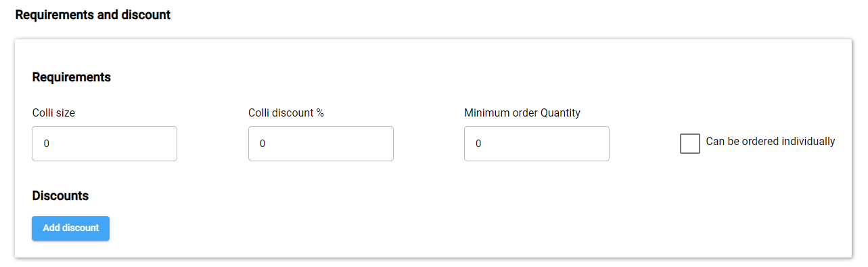The height and width of the screenshot is (267, 868).
Task: Click the word Quantity in the minimum order label
Action: 560,113
